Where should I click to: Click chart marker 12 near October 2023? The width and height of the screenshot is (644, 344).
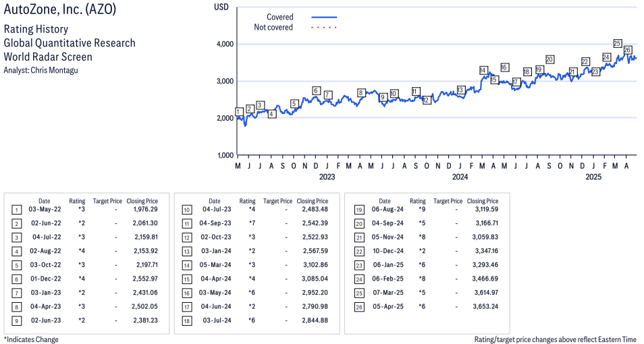click(x=427, y=100)
